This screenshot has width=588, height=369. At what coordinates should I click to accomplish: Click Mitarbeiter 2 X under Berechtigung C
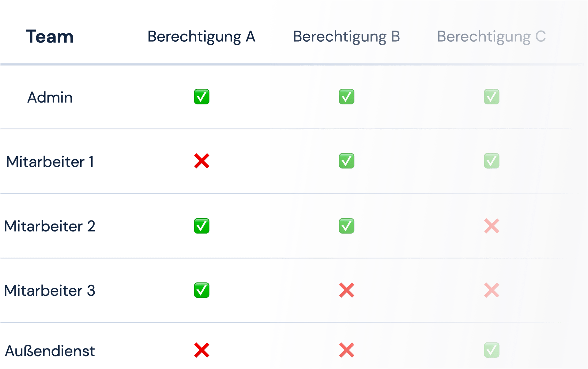point(492,226)
